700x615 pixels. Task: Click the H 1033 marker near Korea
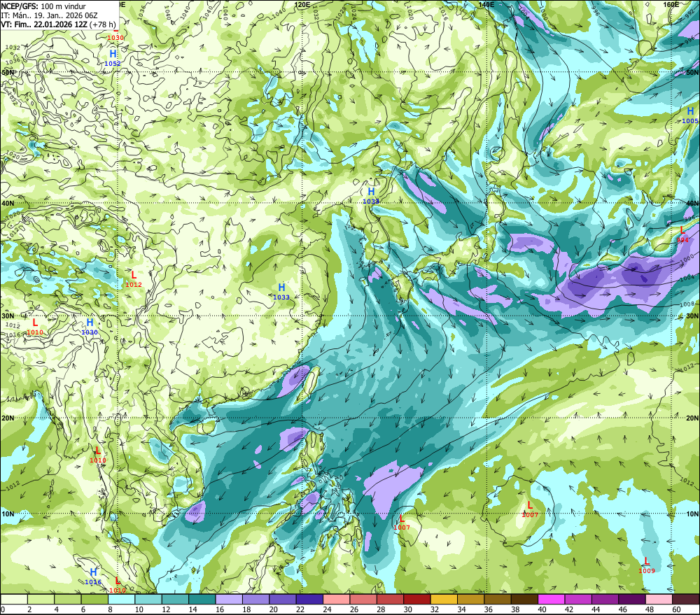[371, 195]
